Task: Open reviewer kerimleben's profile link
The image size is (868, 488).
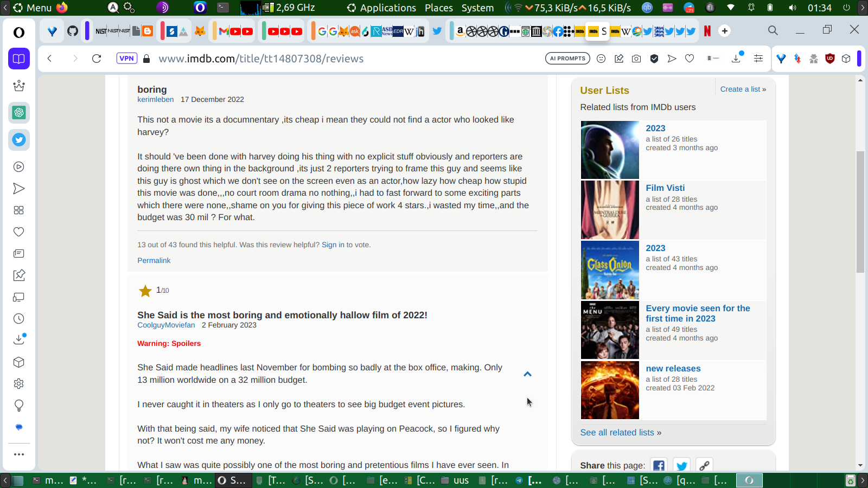Action: pos(156,99)
